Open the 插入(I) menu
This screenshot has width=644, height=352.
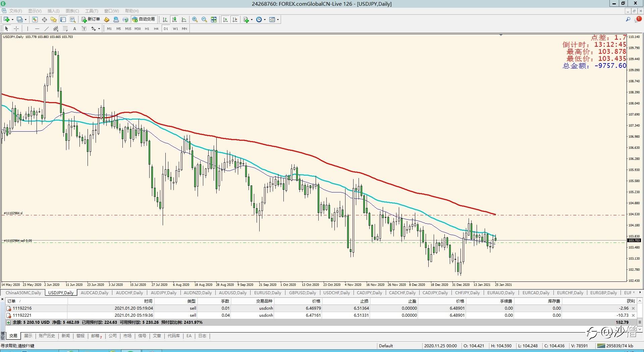pyautogui.click(x=53, y=11)
